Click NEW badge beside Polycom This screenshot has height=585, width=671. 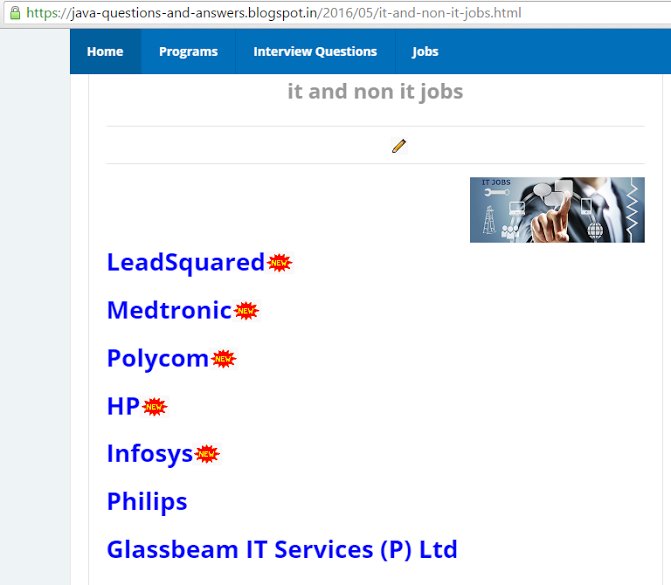(x=224, y=359)
